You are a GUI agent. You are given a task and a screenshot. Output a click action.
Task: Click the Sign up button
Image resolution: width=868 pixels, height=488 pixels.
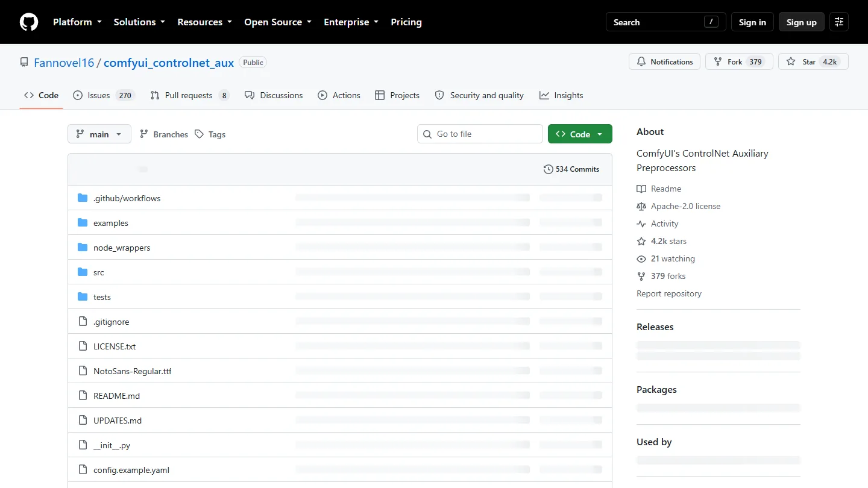click(x=802, y=22)
